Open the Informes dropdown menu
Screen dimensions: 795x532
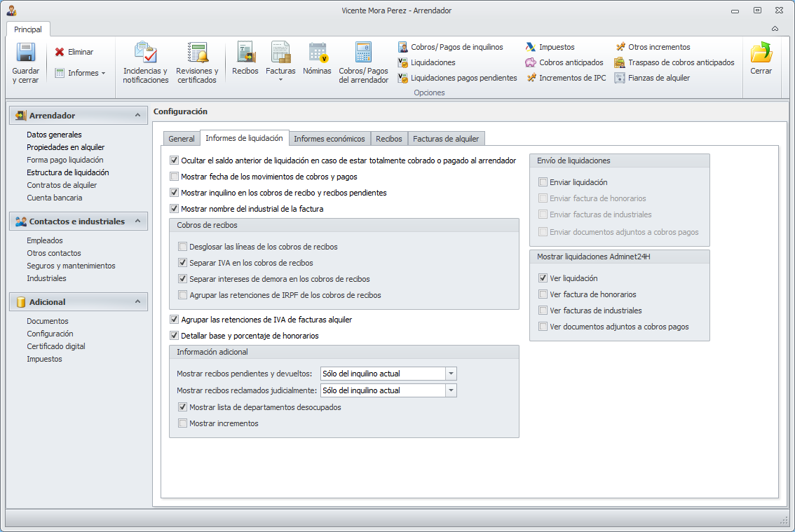[x=80, y=73]
